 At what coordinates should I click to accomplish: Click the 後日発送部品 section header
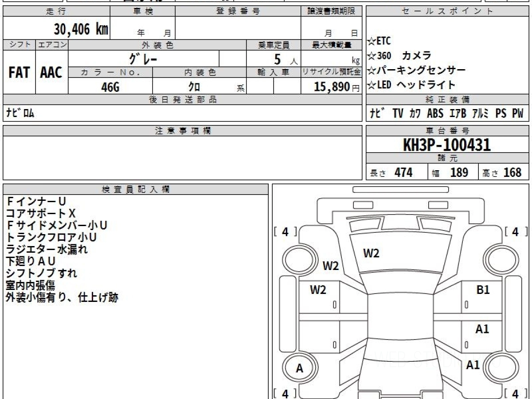pyautogui.click(x=182, y=100)
